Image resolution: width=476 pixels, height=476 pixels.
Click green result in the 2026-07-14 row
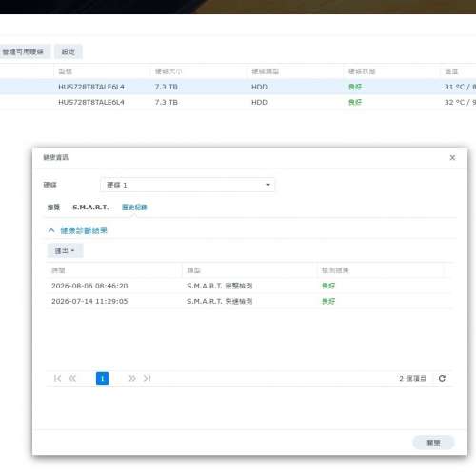click(x=328, y=301)
